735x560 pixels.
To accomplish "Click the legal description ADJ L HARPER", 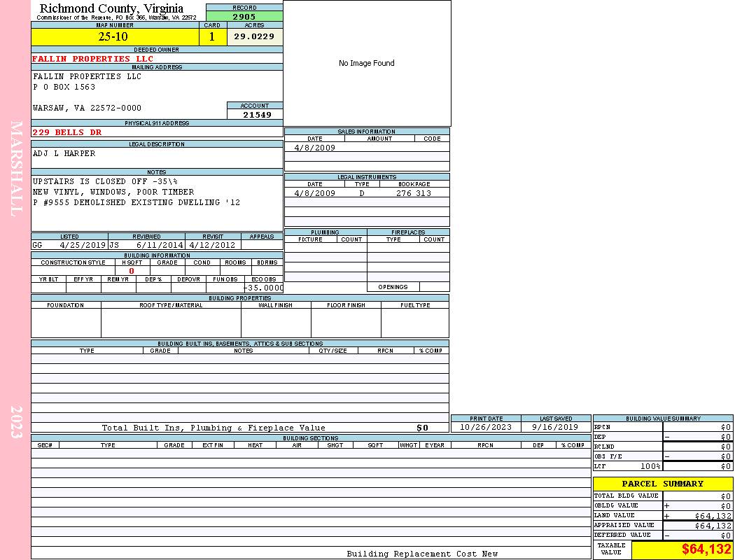I will [64, 153].
